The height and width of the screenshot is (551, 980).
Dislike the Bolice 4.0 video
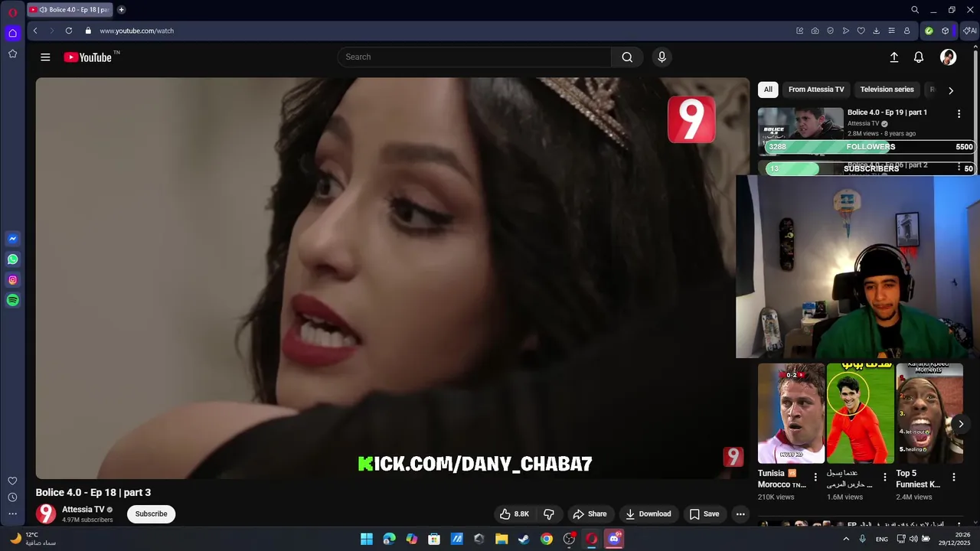(x=549, y=514)
